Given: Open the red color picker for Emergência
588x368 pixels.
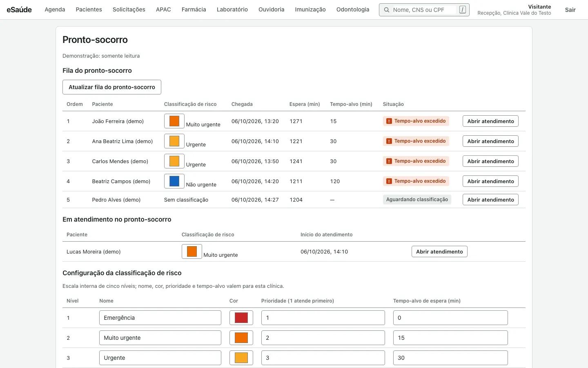Looking at the screenshot, I should coord(241,318).
